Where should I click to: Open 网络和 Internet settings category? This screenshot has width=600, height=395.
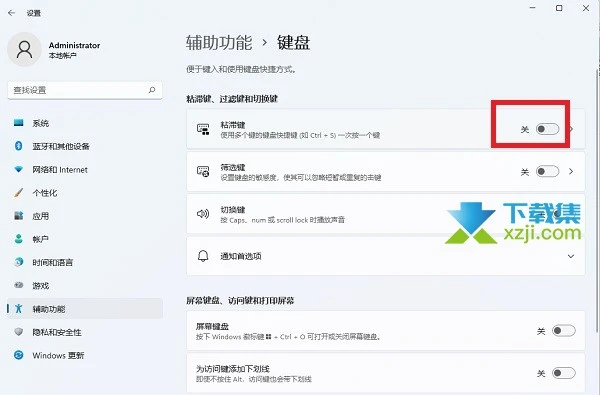click(85, 169)
